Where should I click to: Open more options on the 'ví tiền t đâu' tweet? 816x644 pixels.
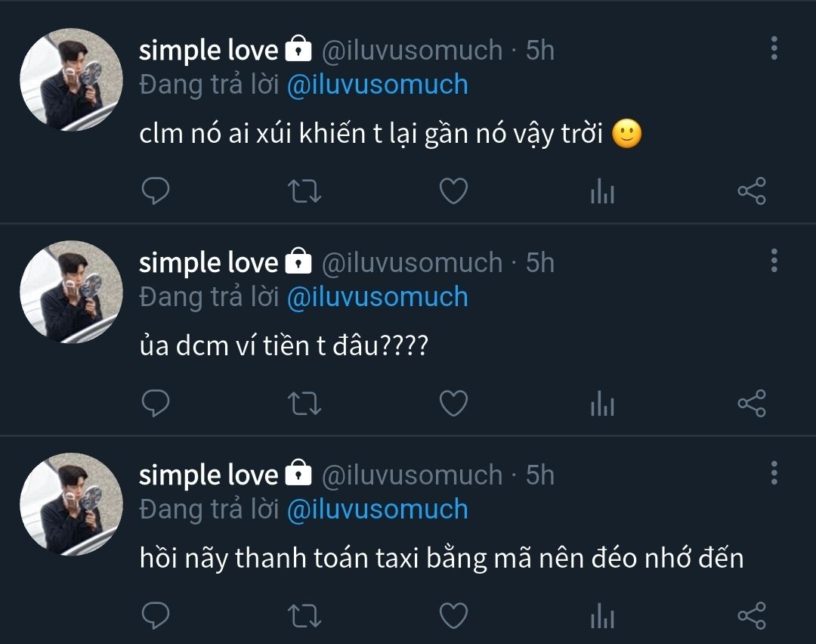point(774,261)
